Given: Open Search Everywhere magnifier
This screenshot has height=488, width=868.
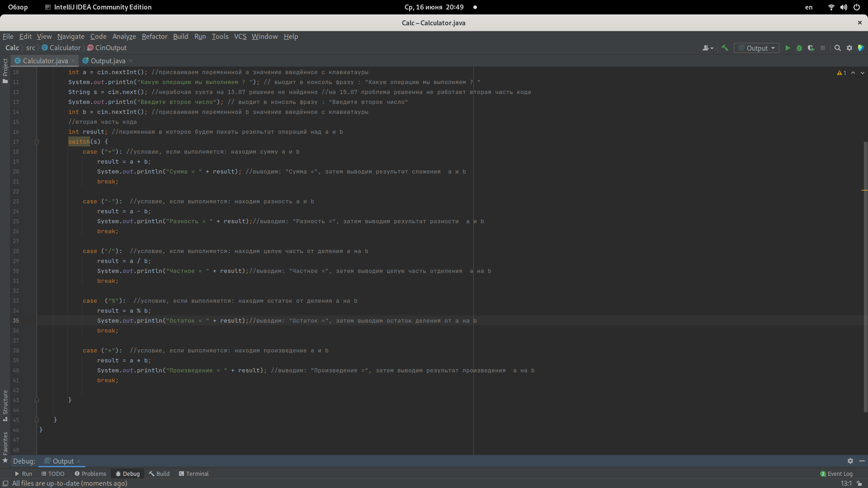Looking at the screenshot, I should 837,48.
